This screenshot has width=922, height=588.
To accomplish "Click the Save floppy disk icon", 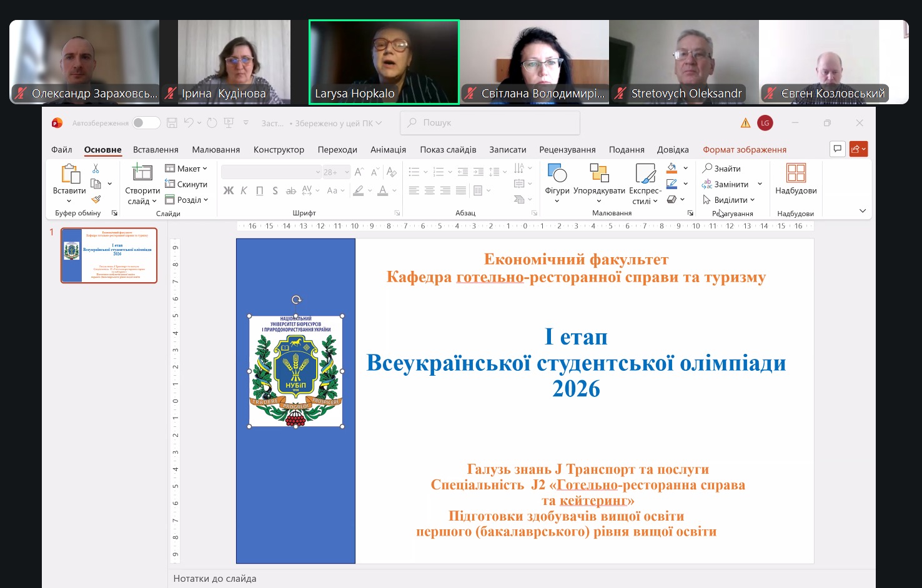I will [172, 123].
